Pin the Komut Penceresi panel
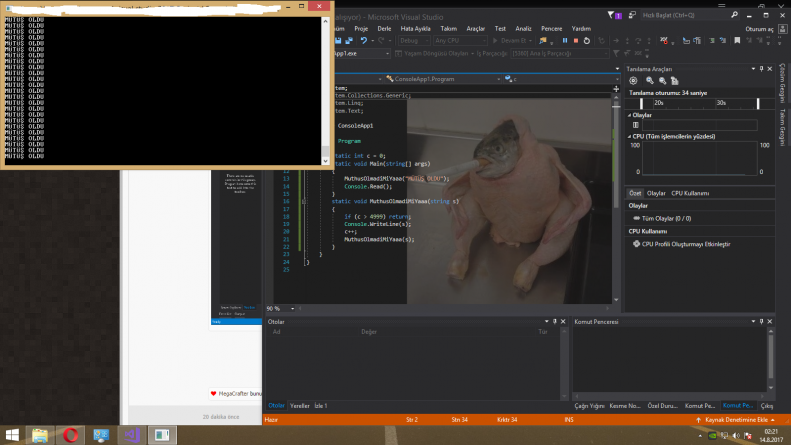 (761, 321)
